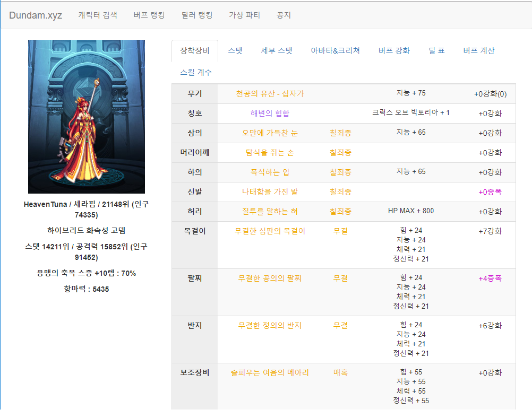Viewport: 532px width, 418px height.
Task: Click shoes item 나태함을 가진 발
Action: [270, 192]
